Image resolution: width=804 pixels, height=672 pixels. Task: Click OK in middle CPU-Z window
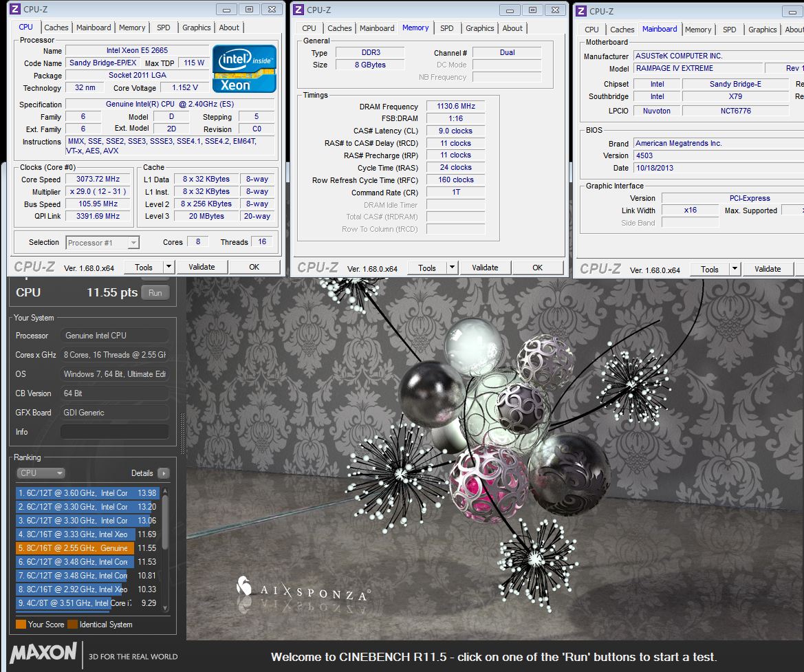point(537,268)
